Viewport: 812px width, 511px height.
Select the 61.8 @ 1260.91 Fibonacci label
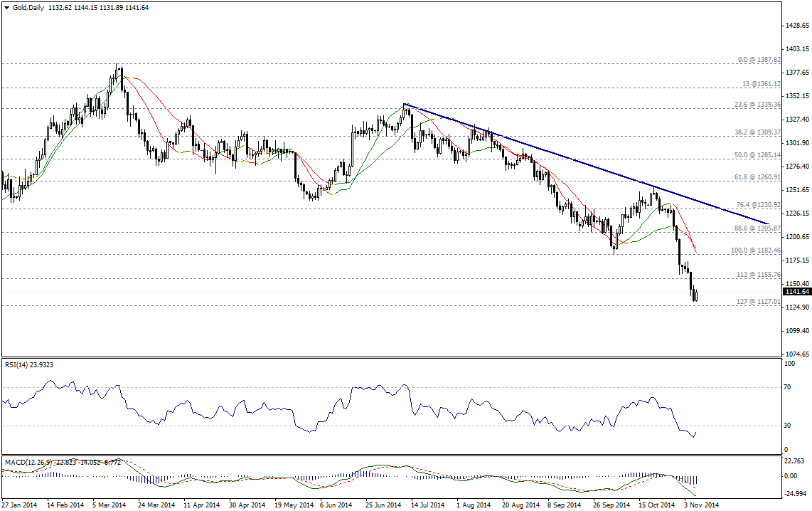point(758,177)
